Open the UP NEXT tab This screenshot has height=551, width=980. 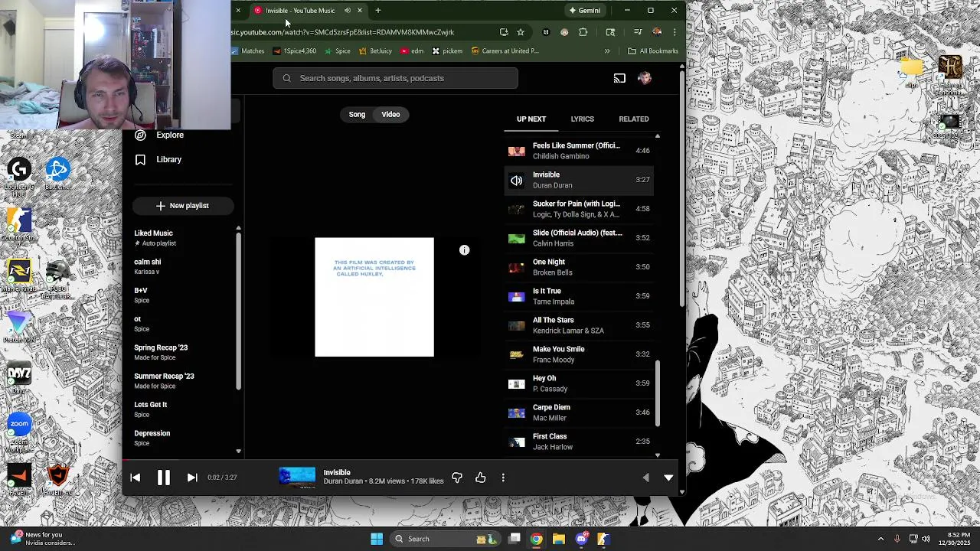[531, 119]
